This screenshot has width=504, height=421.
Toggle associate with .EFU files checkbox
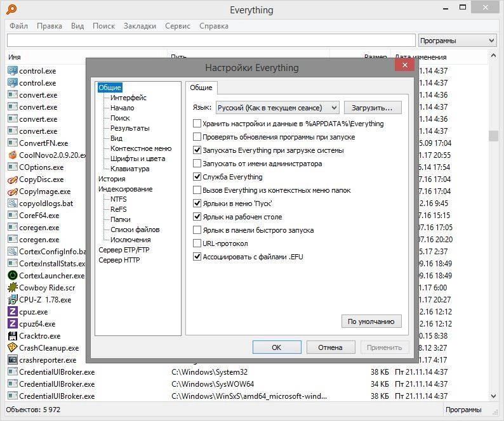[x=197, y=257]
